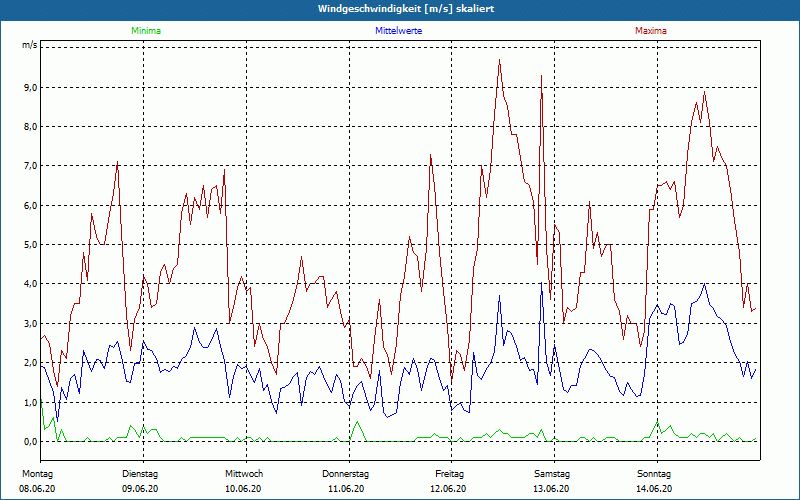
Task: Click the '7,0' y-axis value
Action: click(30, 166)
